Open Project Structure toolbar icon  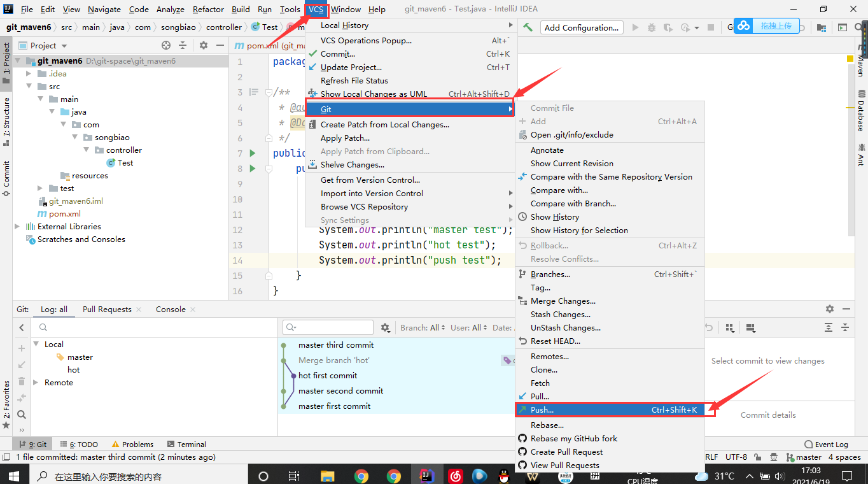click(x=822, y=27)
